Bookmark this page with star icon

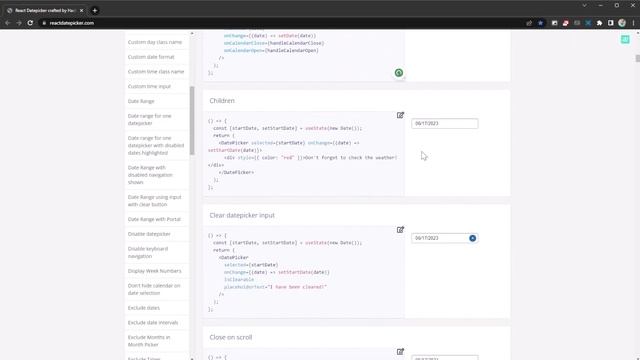[x=540, y=23]
